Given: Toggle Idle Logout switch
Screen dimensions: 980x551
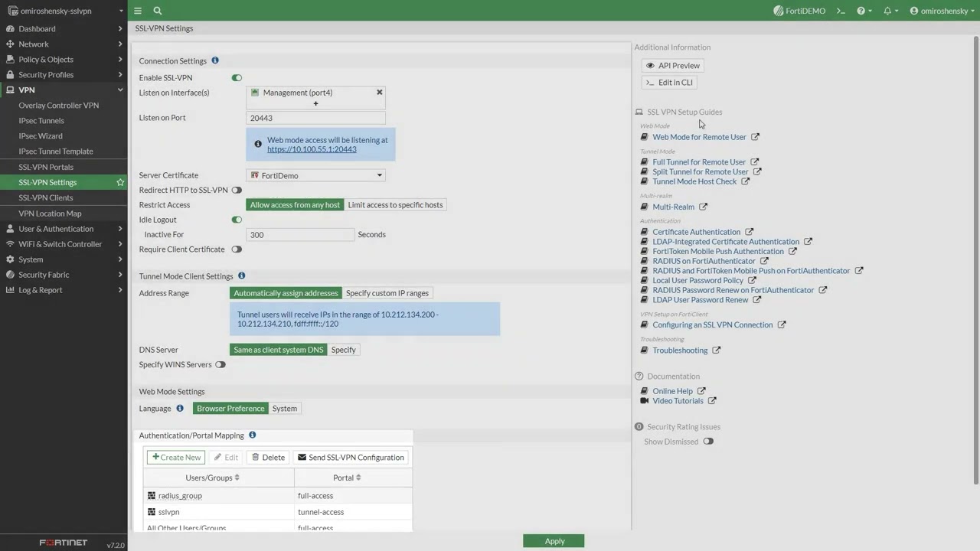Looking at the screenshot, I should point(237,220).
